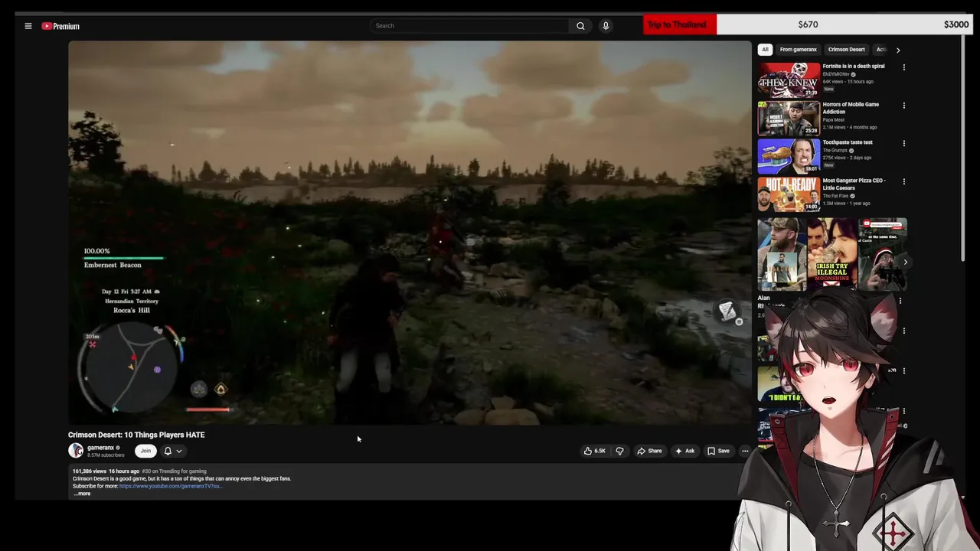
Task: Open options menu for Horrors of Mobile Game video
Action: click(903, 106)
